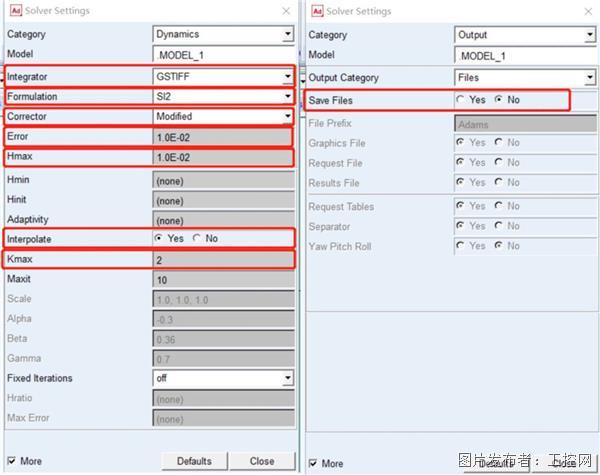Viewport: 600px width, 475px height.
Task: Click the Gamma field showing 0.7
Action: (x=224, y=359)
